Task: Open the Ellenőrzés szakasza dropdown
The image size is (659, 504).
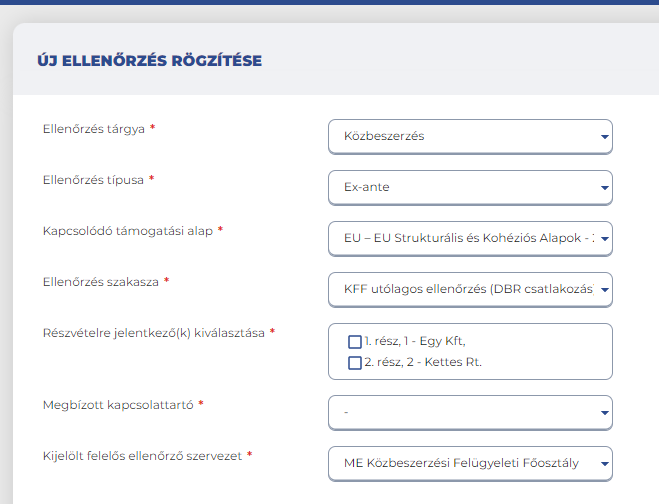Action: pos(470,290)
